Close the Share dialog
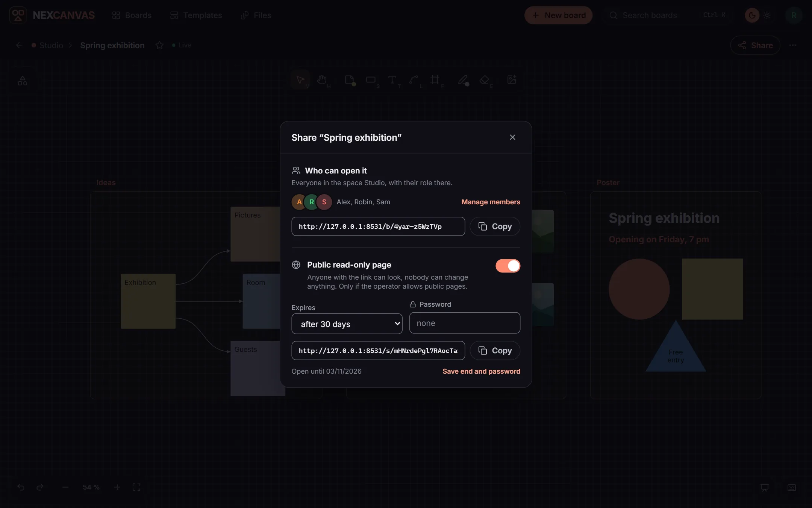812x508 pixels. [512, 137]
